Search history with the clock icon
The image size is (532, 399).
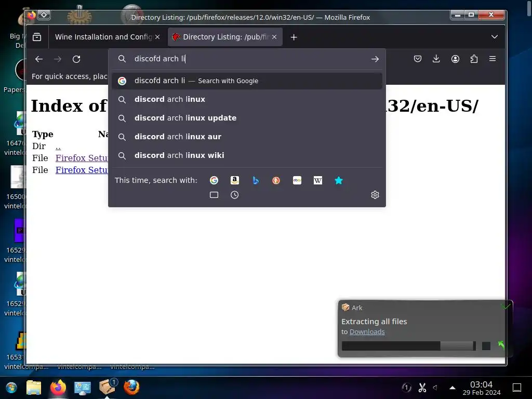click(x=234, y=195)
